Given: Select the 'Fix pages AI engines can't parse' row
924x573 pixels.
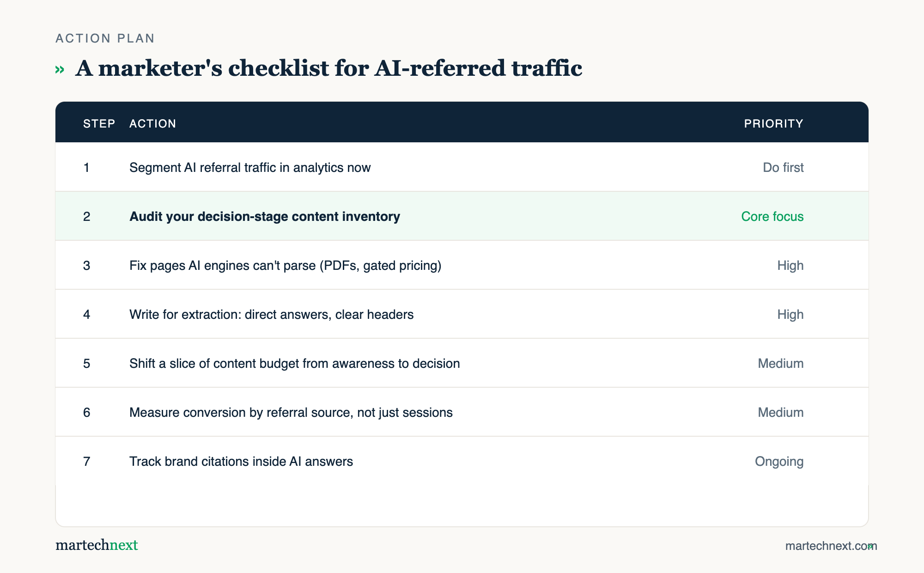Looking at the screenshot, I should pos(462,265).
